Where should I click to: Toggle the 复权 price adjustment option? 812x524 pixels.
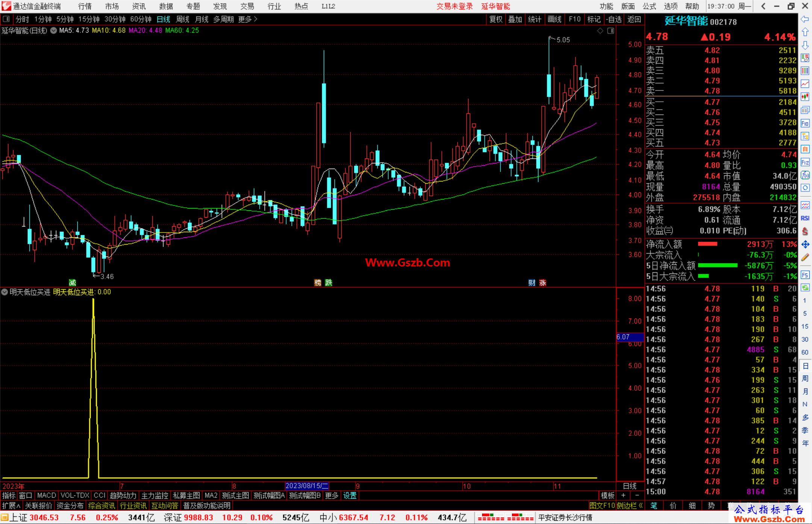click(x=495, y=19)
